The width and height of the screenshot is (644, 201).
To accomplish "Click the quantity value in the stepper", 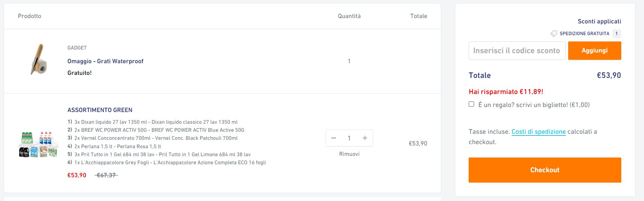I will [349, 138].
